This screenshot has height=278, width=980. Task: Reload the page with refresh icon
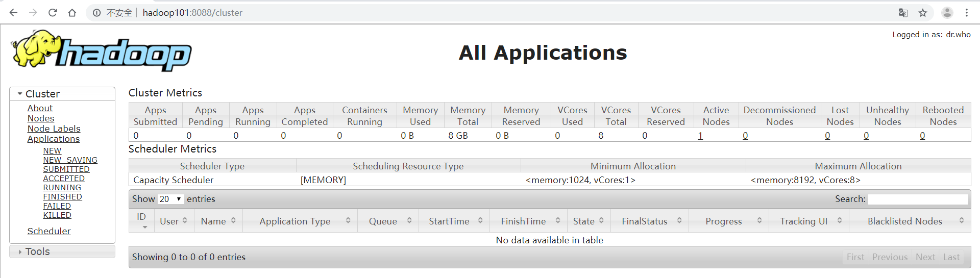(x=53, y=13)
